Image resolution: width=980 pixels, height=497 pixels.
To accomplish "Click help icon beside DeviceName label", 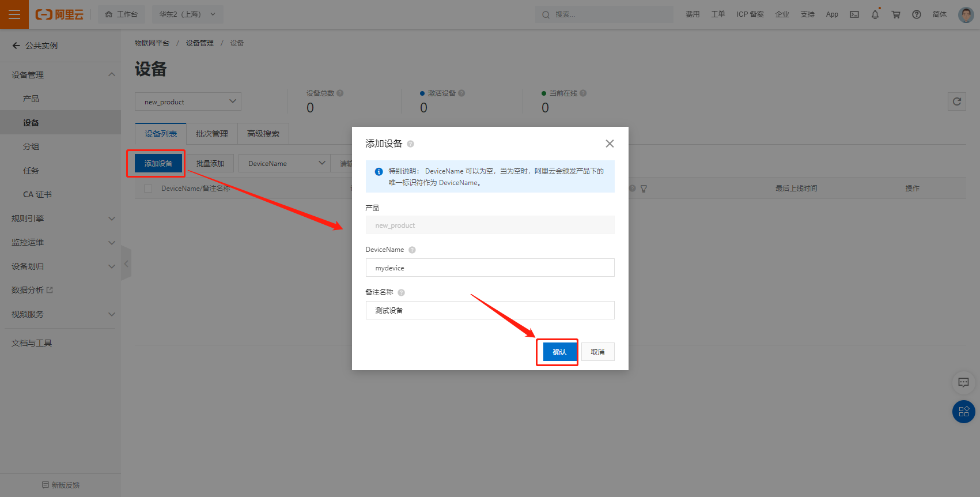I will point(412,250).
